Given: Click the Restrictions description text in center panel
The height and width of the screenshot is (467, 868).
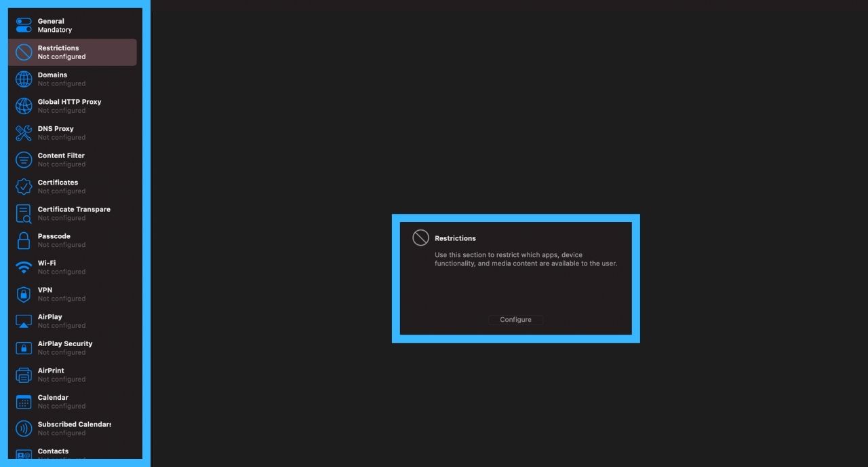Looking at the screenshot, I should 526,259.
